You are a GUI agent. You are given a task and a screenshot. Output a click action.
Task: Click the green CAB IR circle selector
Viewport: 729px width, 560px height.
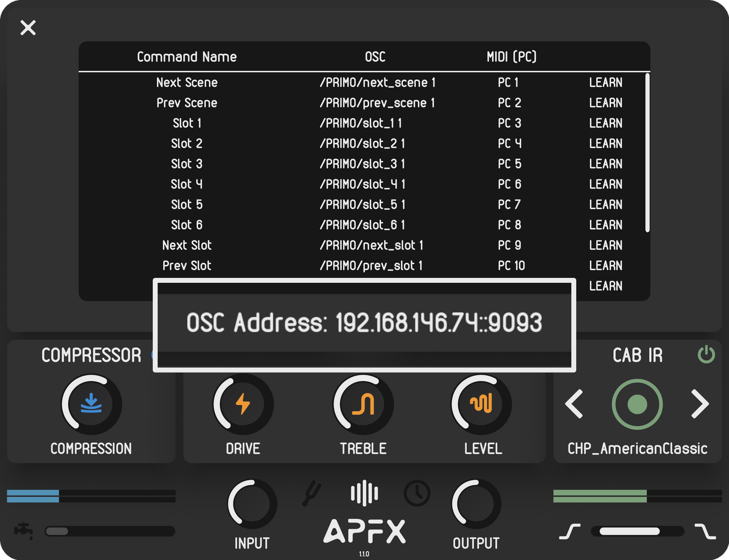[637, 404]
